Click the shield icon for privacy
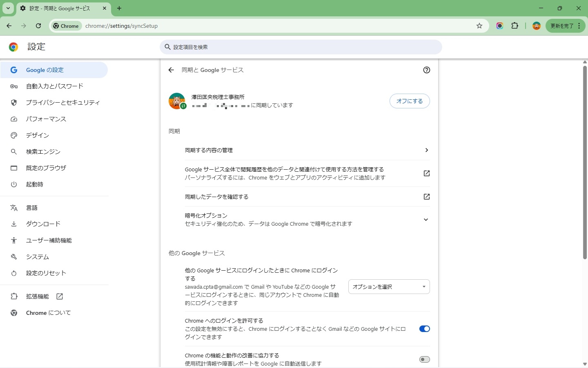 14,103
